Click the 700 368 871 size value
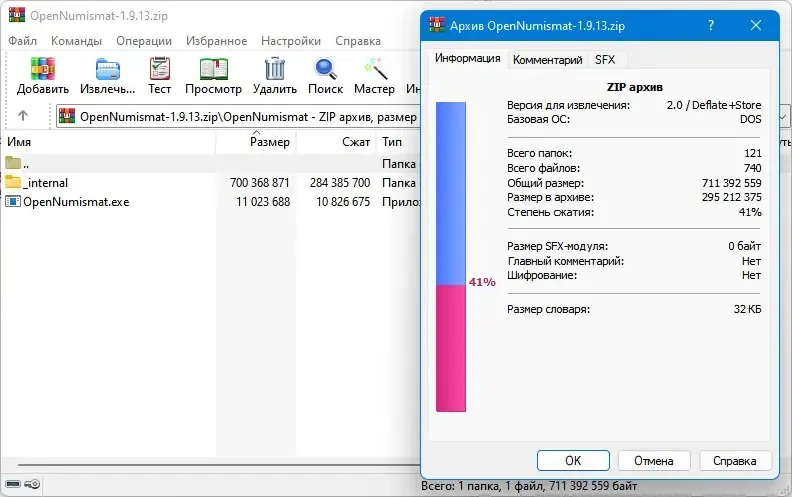 [x=260, y=182]
